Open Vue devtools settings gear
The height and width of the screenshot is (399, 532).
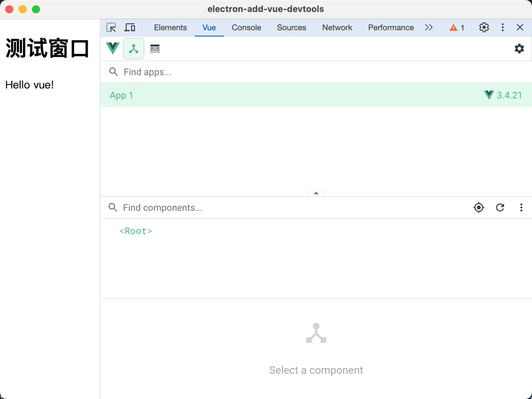pos(519,49)
